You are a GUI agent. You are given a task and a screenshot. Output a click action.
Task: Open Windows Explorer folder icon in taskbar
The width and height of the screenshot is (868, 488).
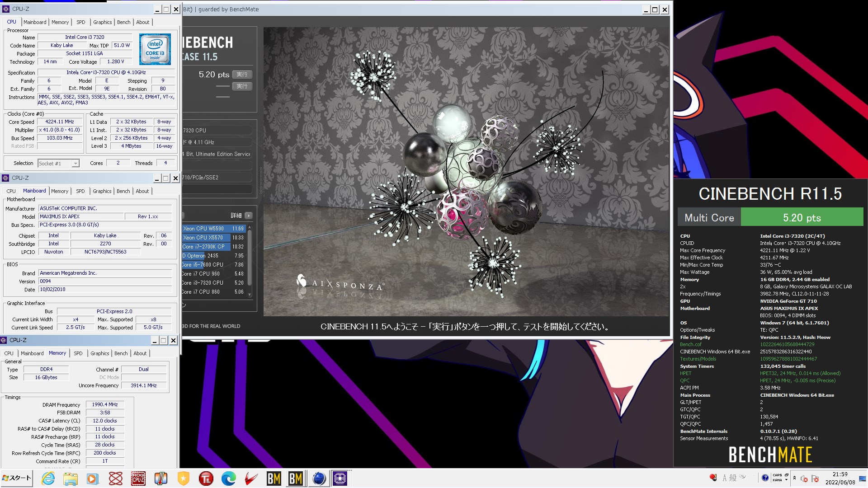70,479
